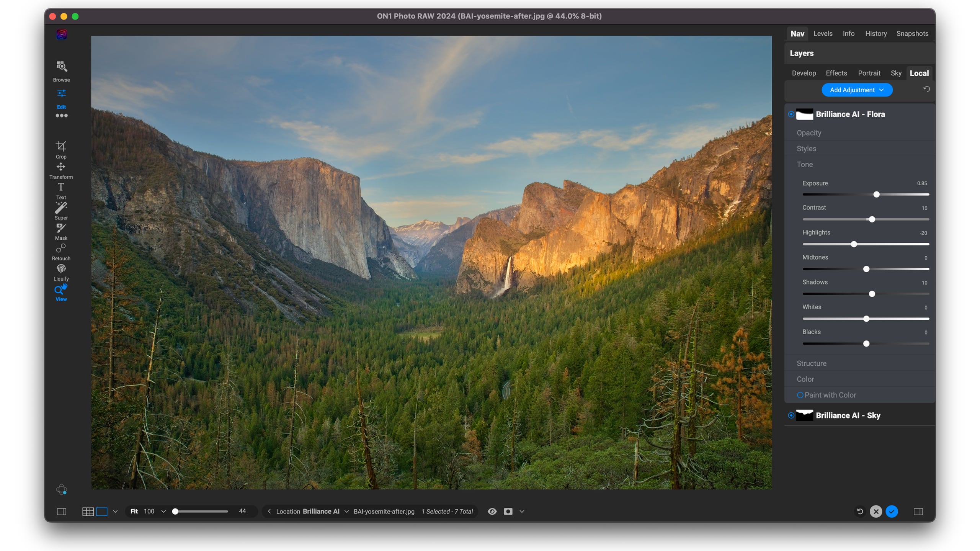Click the Brilliance AI - Flora mask thumbnail

804,114
